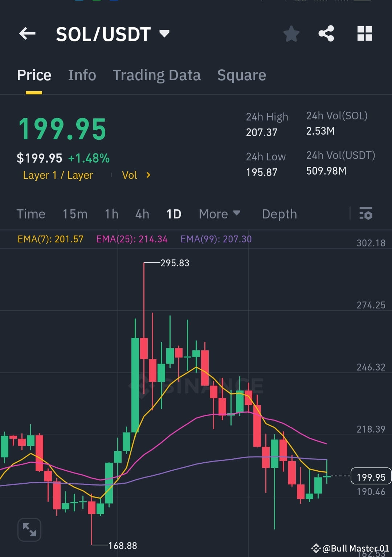Select the 4h candle timeframe
This screenshot has height=557, width=392.
click(x=142, y=214)
